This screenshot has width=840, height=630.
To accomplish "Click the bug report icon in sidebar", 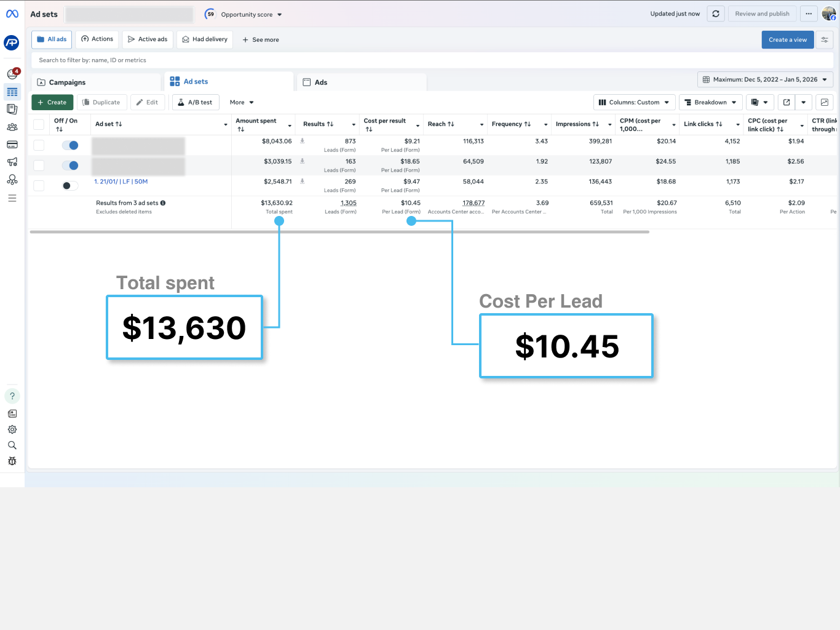I will point(12,461).
